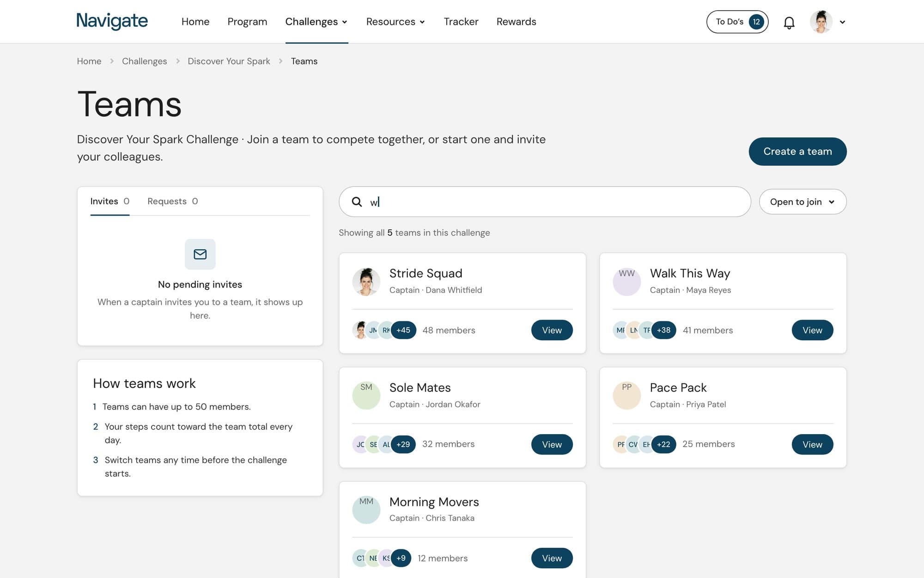Click the SM avatar of Sole Mates

pyautogui.click(x=366, y=395)
